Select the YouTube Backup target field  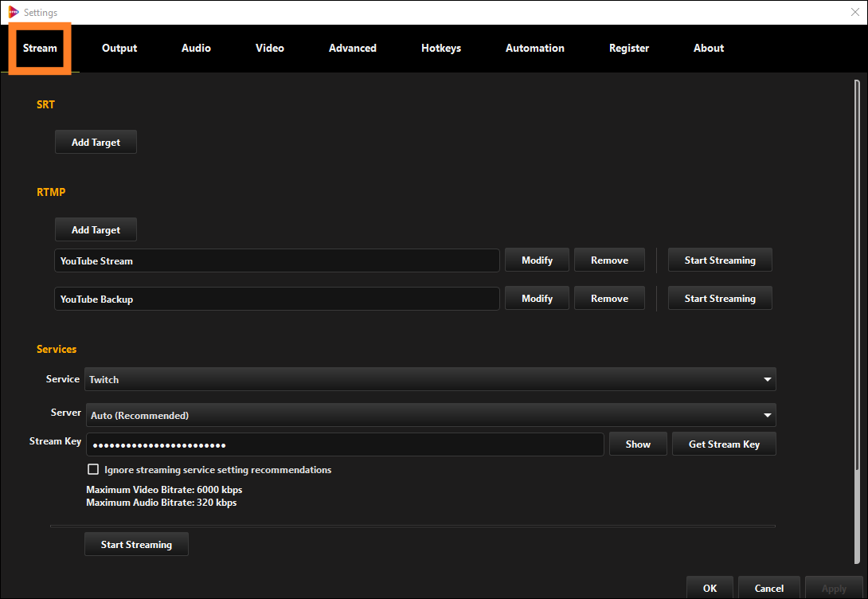coord(277,299)
